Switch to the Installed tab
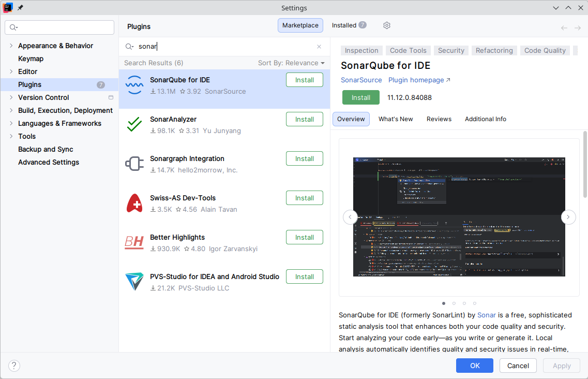 [349, 25]
